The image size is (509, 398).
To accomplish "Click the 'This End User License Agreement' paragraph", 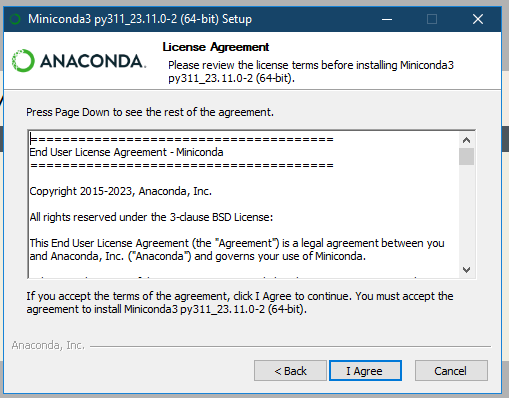I will (x=237, y=250).
